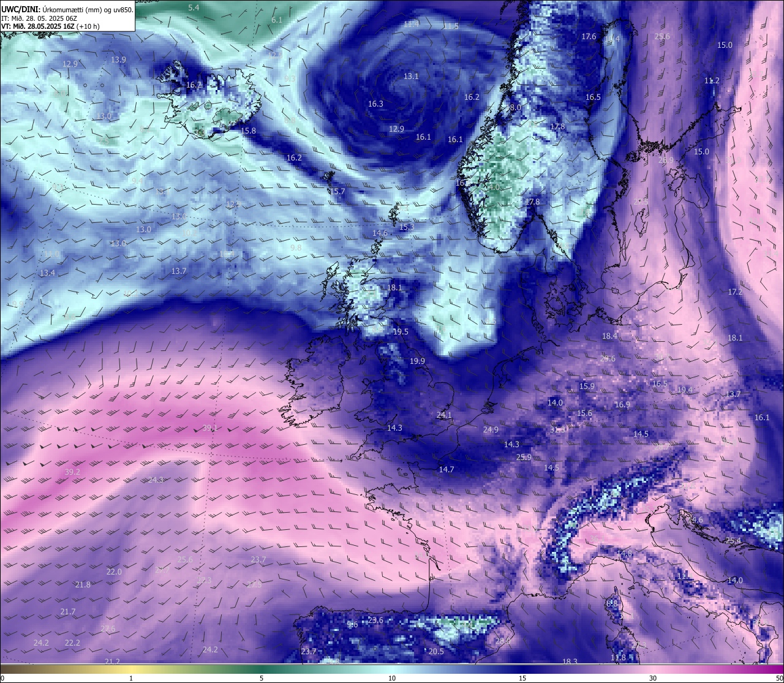Click the 13.4 value on the left edge

[x=47, y=273]
